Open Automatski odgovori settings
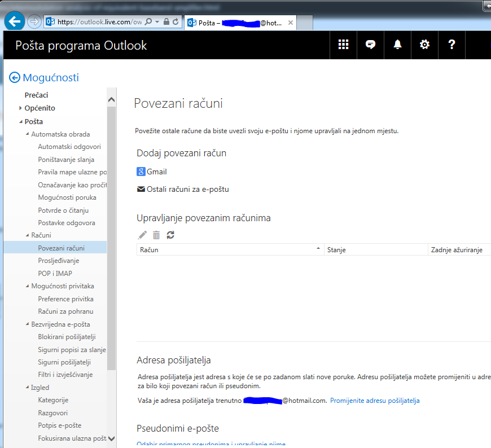The height and width of the screenshot is (448, 491). tap(69, 147)
